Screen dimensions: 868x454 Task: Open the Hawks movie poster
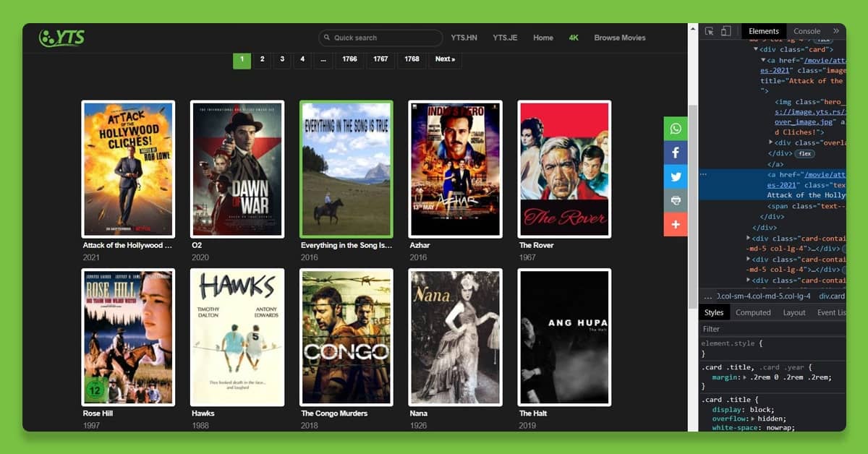tap(237, 338)
